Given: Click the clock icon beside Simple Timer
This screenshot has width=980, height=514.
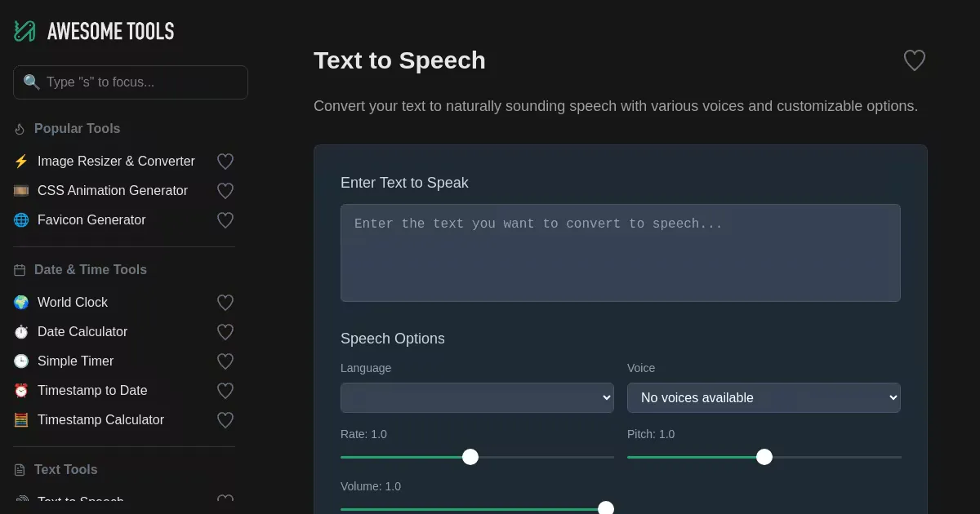Looking at the screenshot, I should (x=21, y=361).
